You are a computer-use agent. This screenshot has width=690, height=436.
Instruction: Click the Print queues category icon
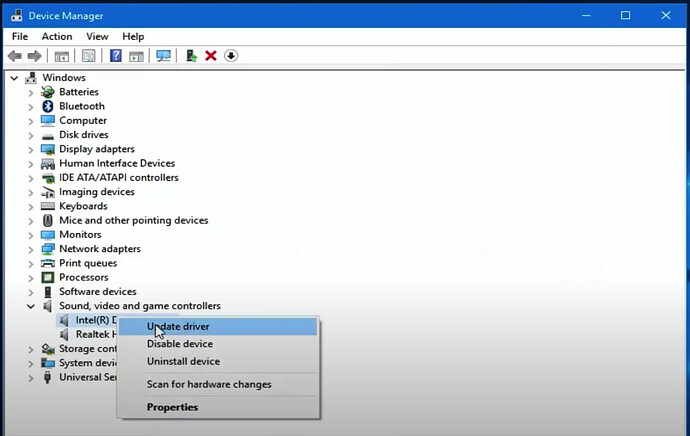coord(48,263)
